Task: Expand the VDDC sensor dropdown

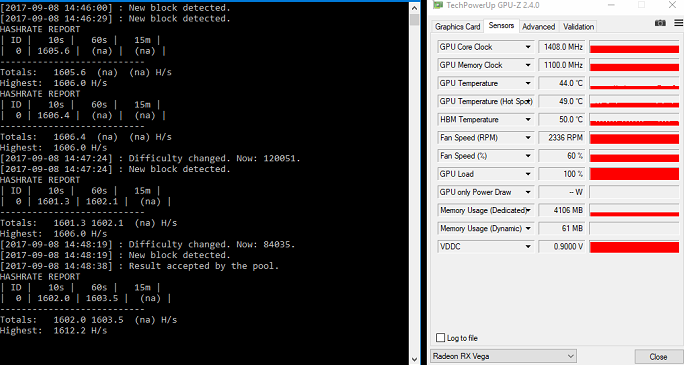Action: 528,247
